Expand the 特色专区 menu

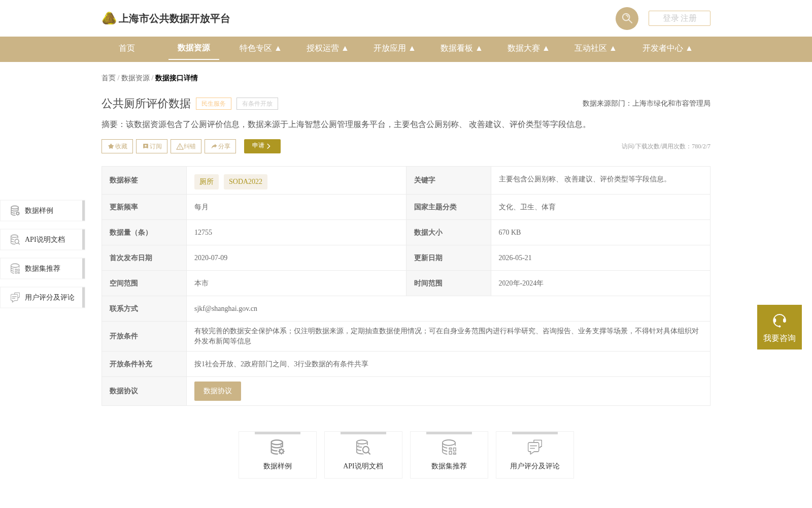coord(260,48)
